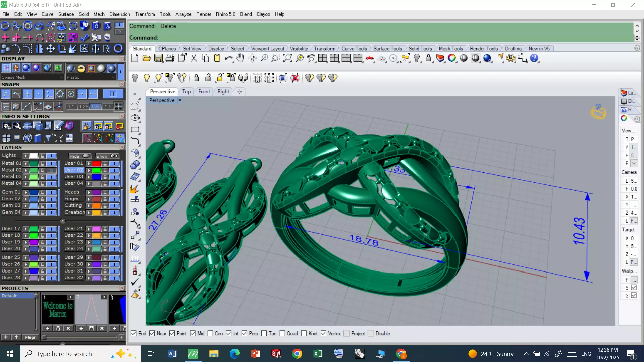This screenshot has width=644, height=362.
Task: Click the Show layers button
Action: pos(107,156)
